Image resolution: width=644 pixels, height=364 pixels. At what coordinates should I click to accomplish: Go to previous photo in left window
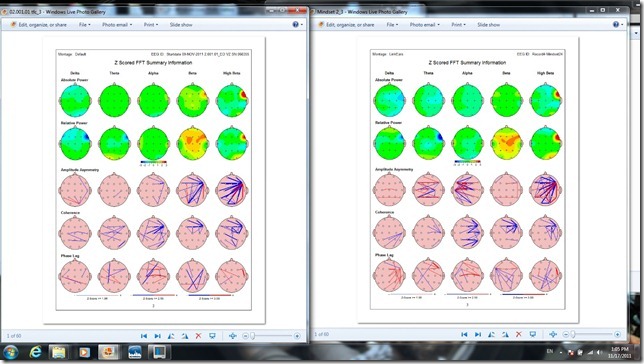pos(144,336)
